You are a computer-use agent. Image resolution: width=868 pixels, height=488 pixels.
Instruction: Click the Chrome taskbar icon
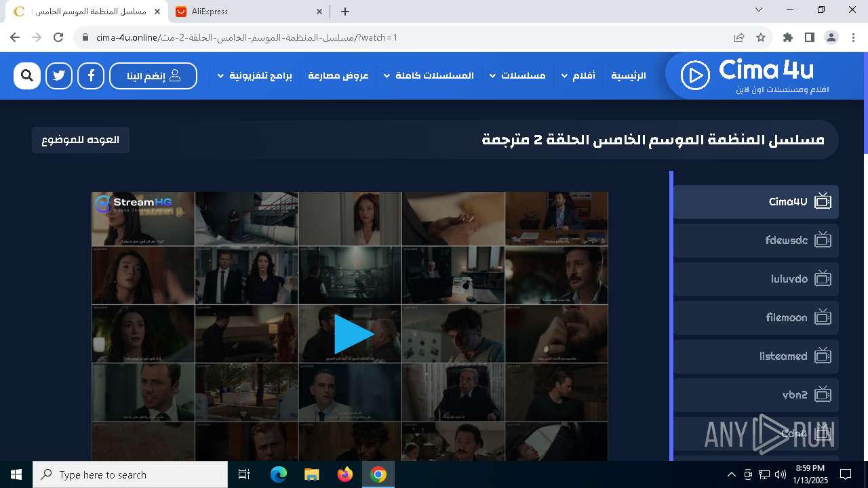coord(378,474)
